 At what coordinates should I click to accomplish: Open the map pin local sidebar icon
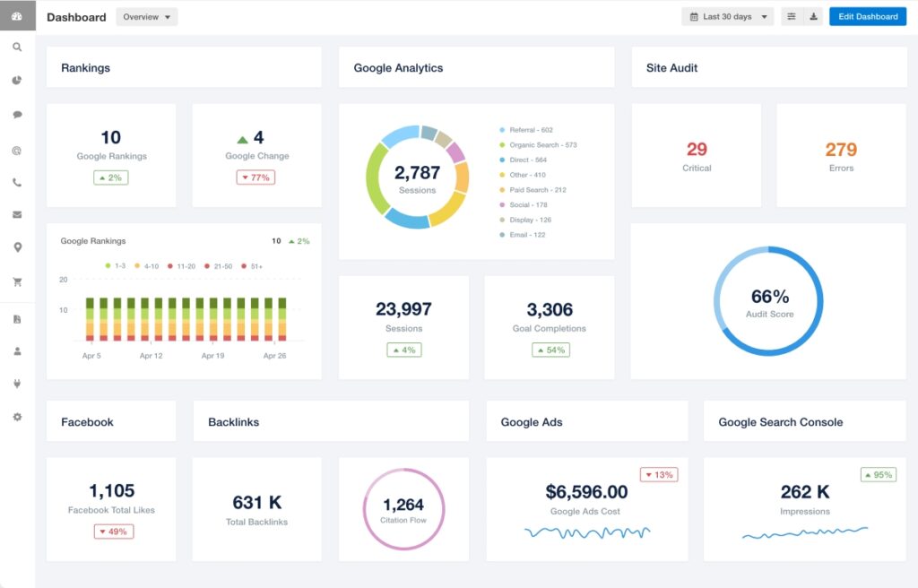pyautogui.click(x=18, y=247)
